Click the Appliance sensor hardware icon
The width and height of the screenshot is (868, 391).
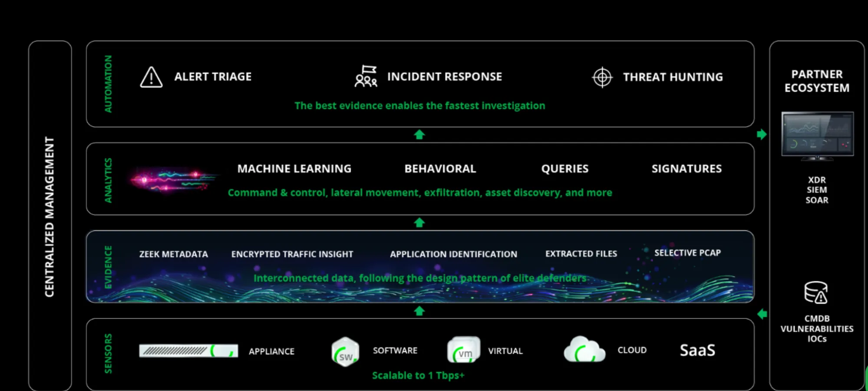coord(188,351)
